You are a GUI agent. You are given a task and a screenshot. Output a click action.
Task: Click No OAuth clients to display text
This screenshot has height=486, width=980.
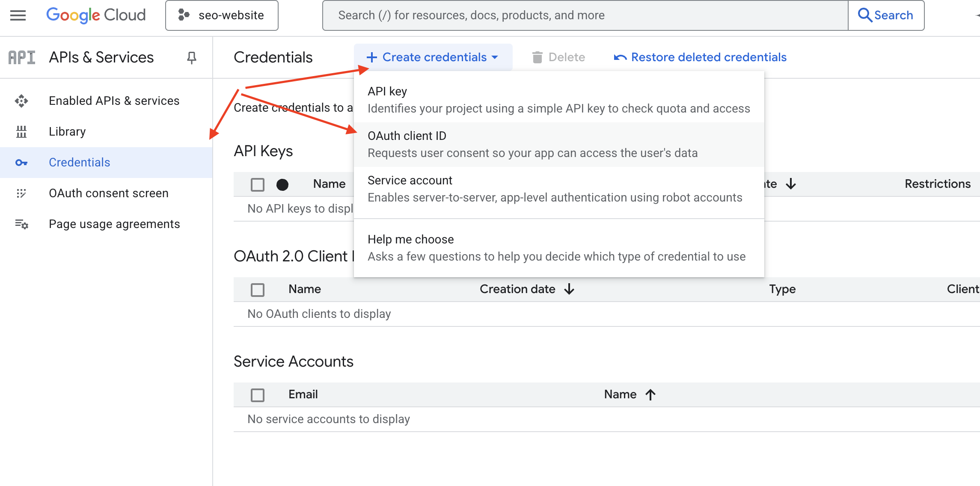pyautogui.click(x=319, y=314)
